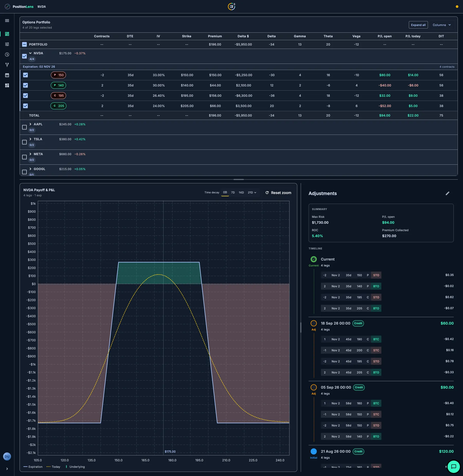463x476 pixels.
Task: Open the dashboard grid icon in sidebar
Action: (7, 34)
